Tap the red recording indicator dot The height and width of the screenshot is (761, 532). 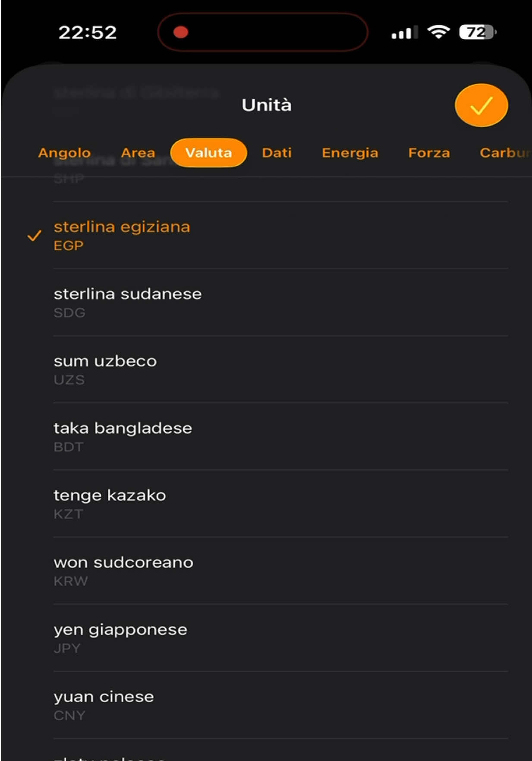click(180, 32)
